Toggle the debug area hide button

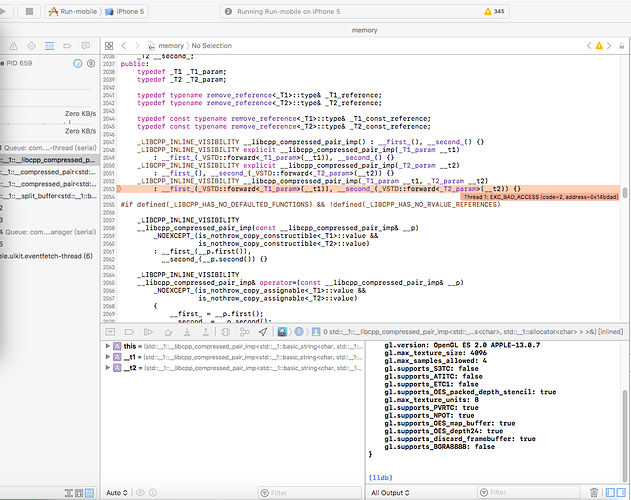[110, 330]
